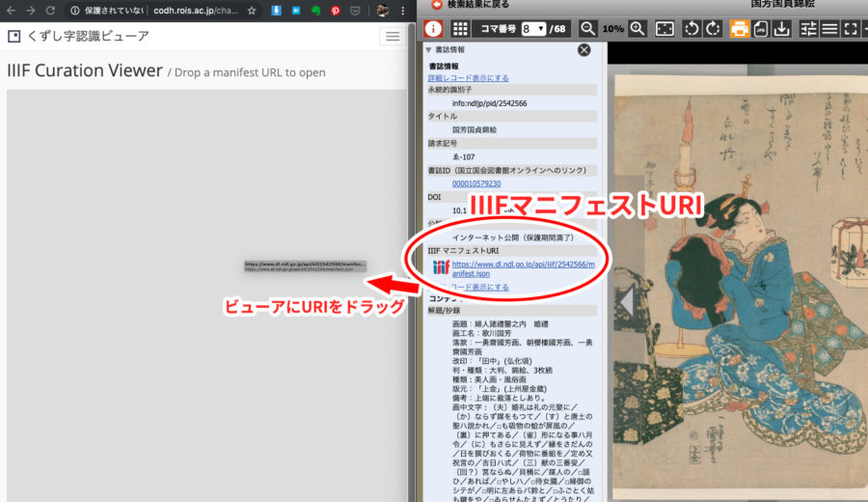Go forward in the Chrome browser

[31, 11]
